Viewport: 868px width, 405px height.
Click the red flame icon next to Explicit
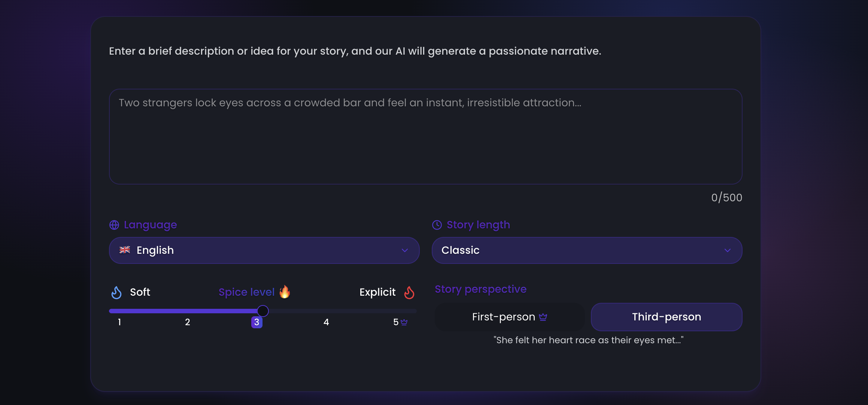click(409, 292)
